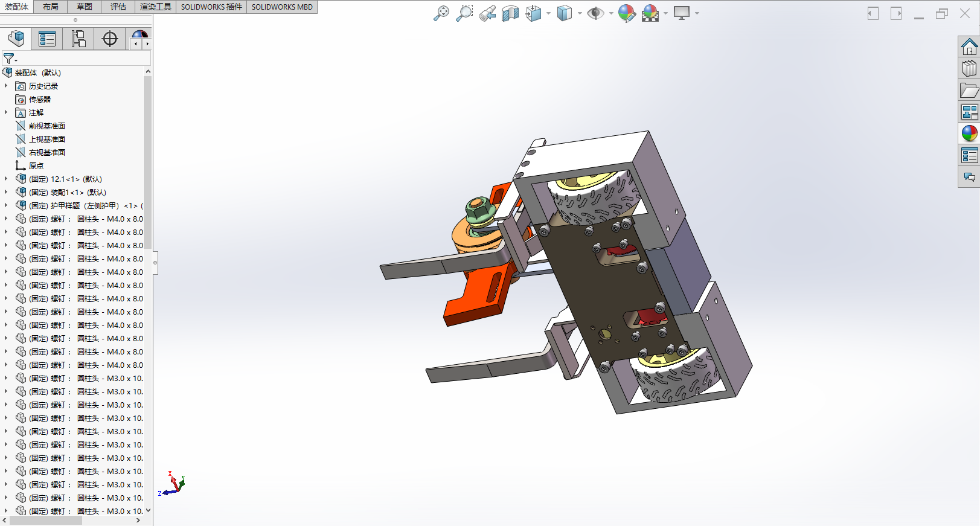Expand the 注解 tree node
The width and height of the screenshot is (980, 526).
(x=6, y=112)
